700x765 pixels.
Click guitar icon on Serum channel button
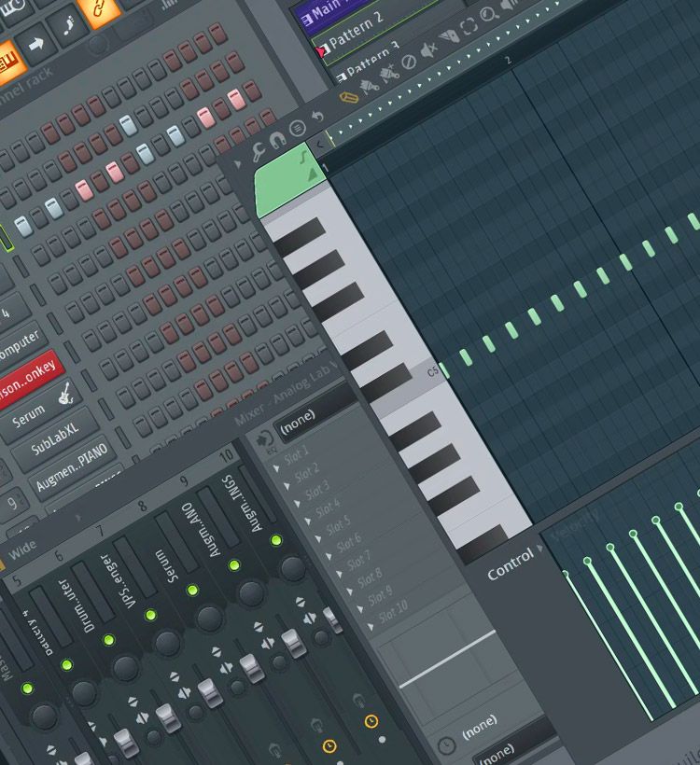(65, 395)
